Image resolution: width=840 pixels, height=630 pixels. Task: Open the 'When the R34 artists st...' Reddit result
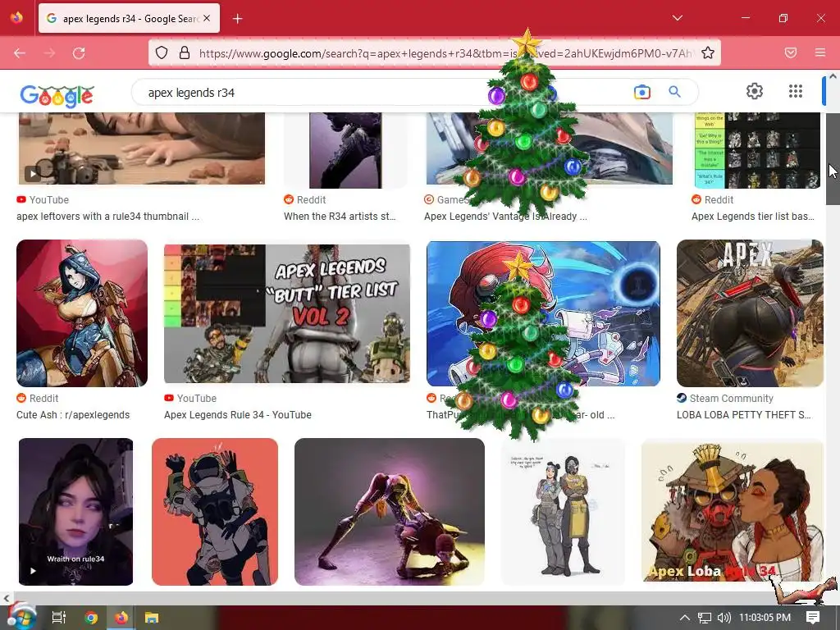pos(340,217)
